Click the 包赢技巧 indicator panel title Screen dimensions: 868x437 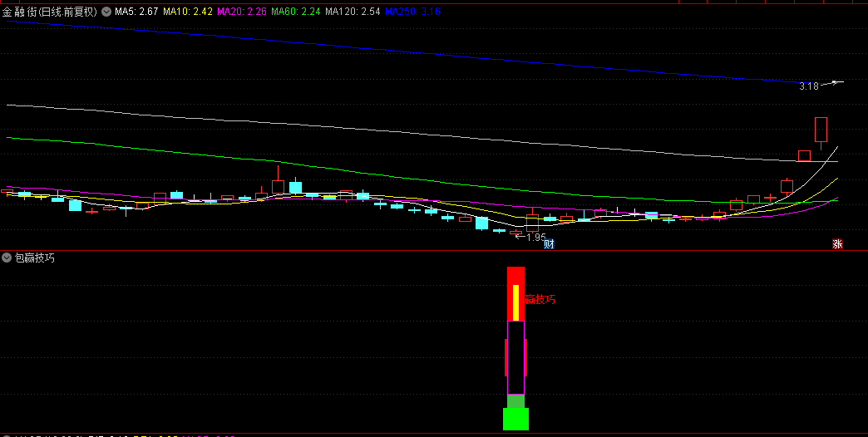(x=35, y=258)
